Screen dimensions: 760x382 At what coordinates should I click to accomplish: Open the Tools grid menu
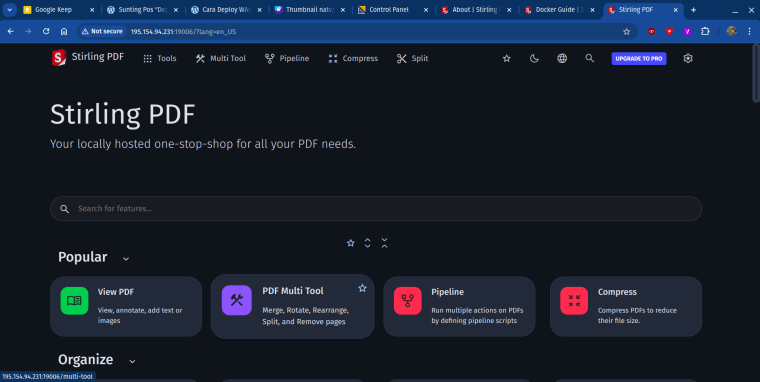click(159, 58)
